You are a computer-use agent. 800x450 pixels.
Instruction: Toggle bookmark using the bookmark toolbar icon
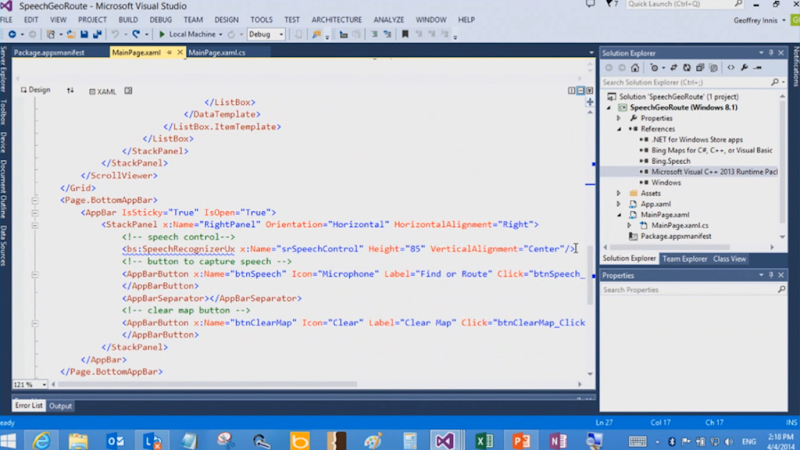tap(405, 34)
